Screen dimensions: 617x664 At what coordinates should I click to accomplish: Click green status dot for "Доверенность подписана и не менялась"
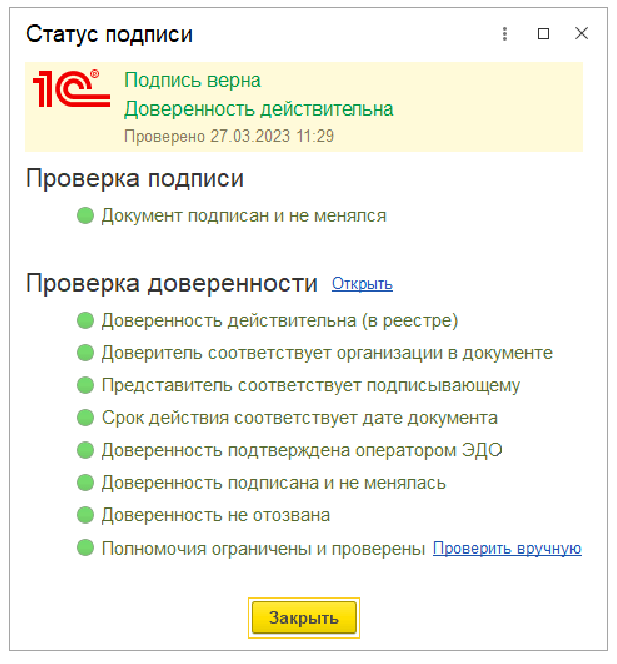click(85, 483)
